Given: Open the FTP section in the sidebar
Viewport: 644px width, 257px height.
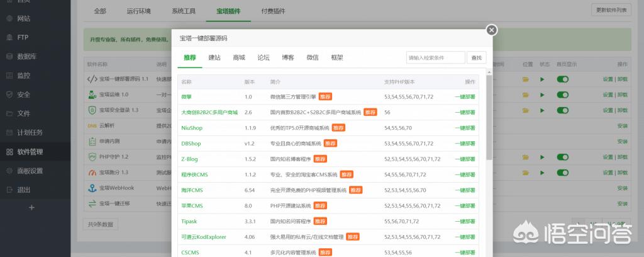Looking at the screenshot, I should point(23,37).
